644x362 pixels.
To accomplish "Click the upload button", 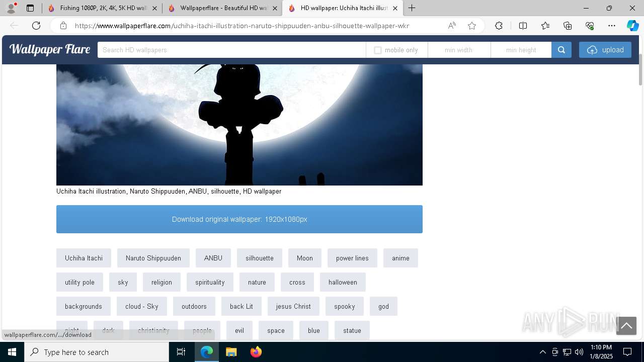I will pos(605,50).
